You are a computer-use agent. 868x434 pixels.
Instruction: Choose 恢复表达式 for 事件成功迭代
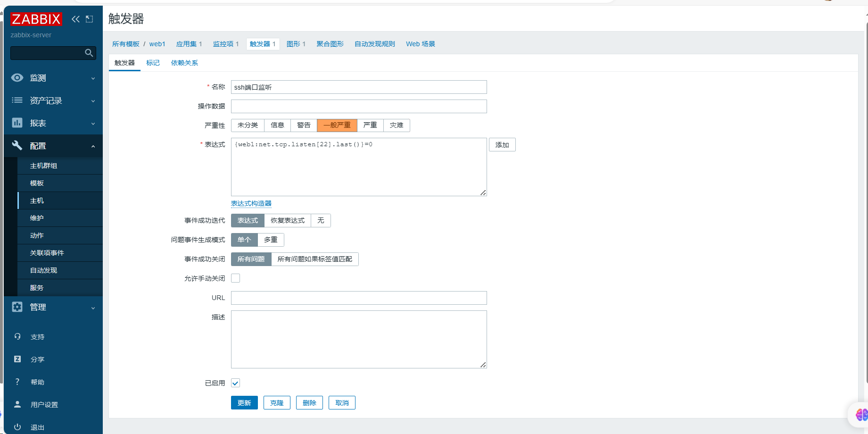288,220
